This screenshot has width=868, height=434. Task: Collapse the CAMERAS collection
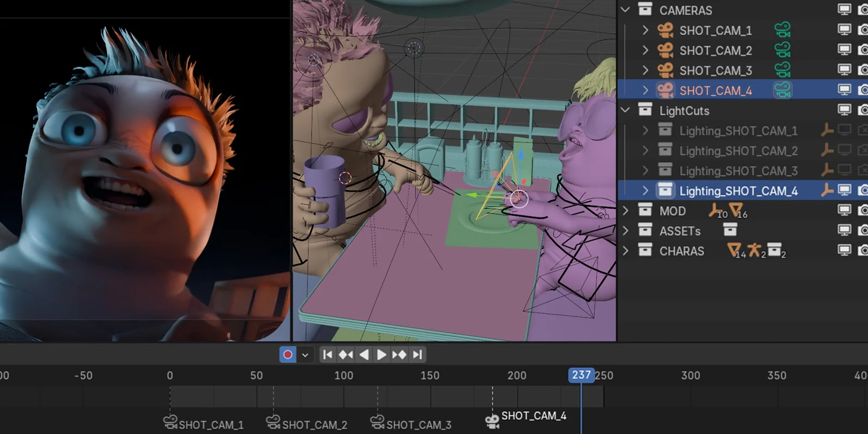click(625, 9)
